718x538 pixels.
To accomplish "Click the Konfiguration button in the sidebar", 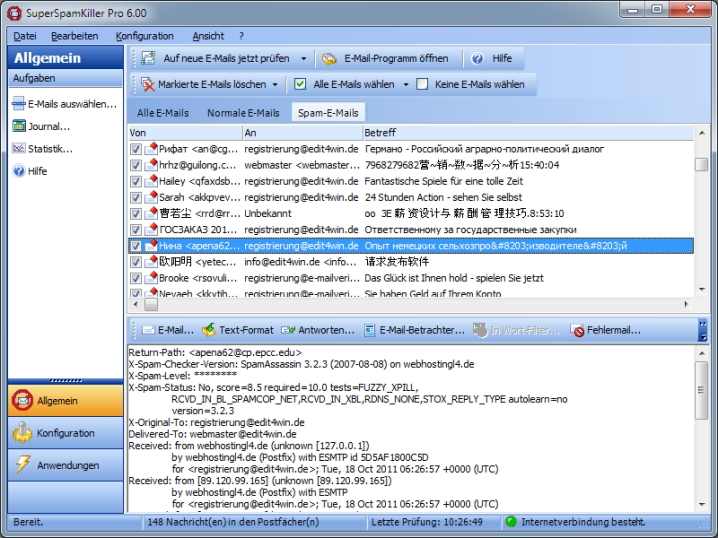I will [x=65, y=433].
